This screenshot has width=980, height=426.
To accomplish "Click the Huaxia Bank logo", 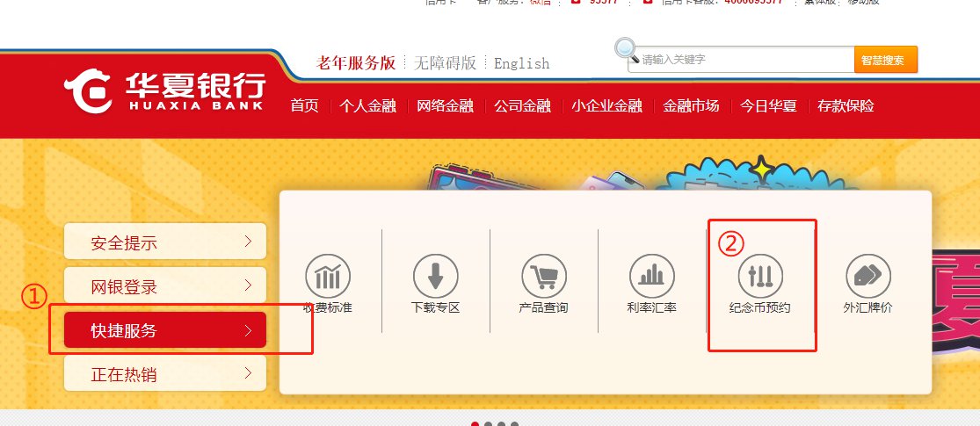I will click(x=164, y=91).
